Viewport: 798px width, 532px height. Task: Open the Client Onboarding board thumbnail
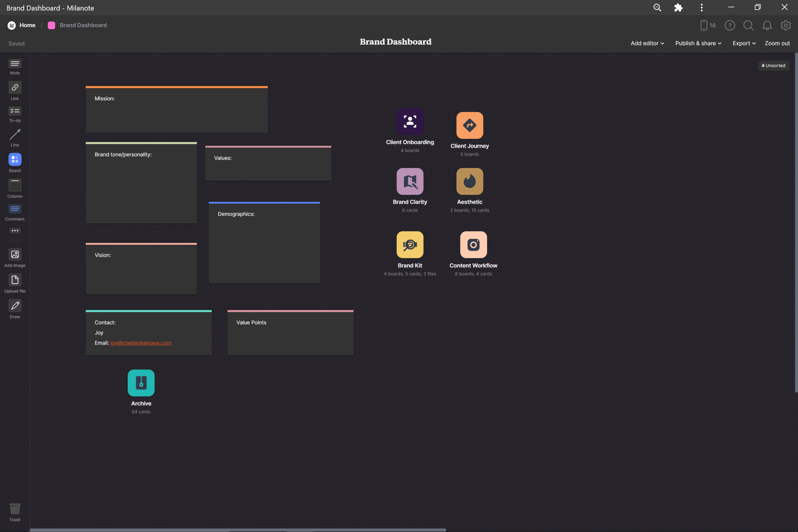coord(410,122)
